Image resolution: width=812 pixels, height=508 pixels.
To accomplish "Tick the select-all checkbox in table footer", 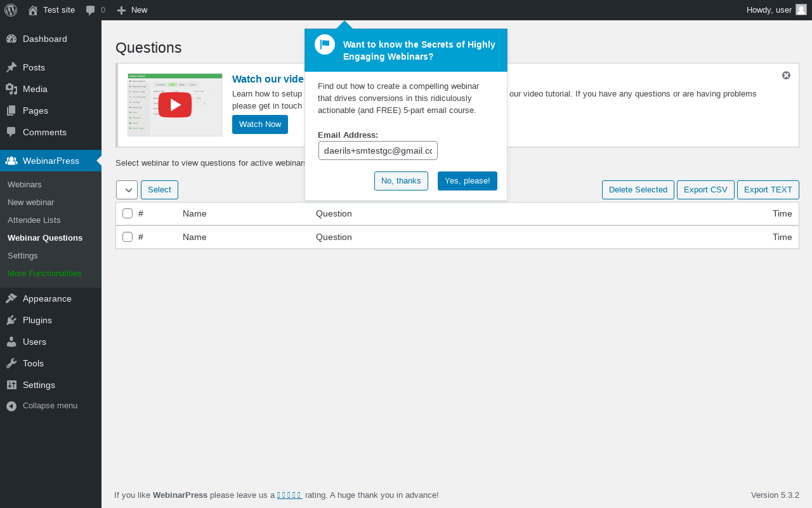I will [128, 237].
